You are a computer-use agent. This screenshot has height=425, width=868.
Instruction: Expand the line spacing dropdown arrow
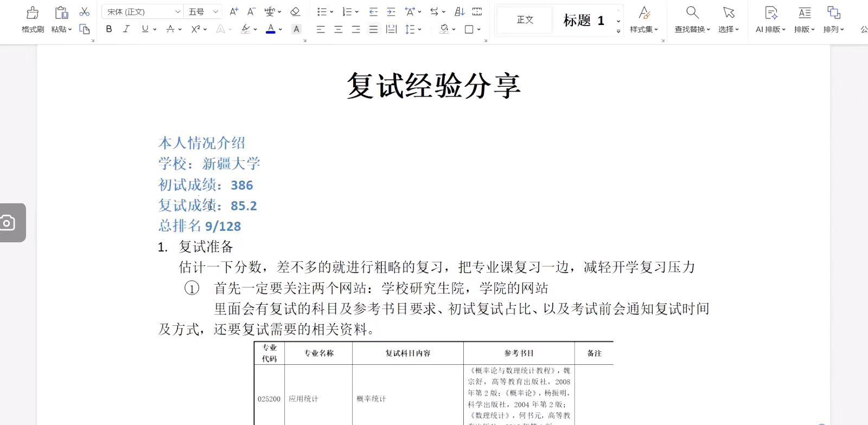click(x=420, y=29)
